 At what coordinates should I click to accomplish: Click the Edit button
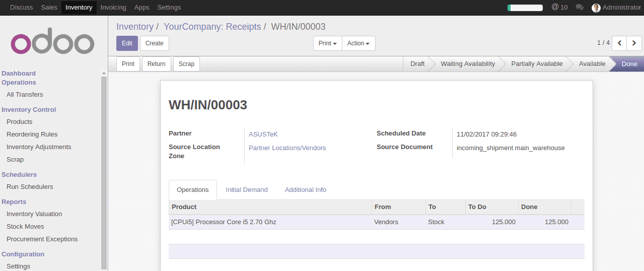tap(127, 43)
